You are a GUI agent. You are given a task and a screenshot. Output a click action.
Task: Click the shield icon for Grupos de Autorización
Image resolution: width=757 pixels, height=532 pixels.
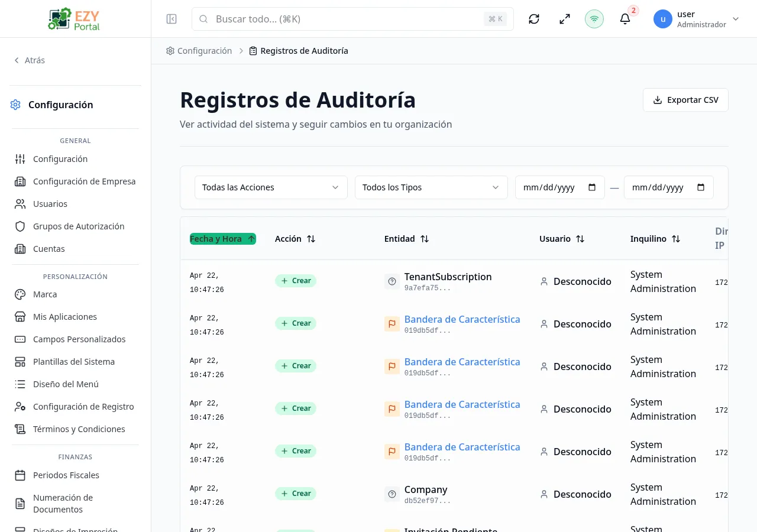click(20, 226)
